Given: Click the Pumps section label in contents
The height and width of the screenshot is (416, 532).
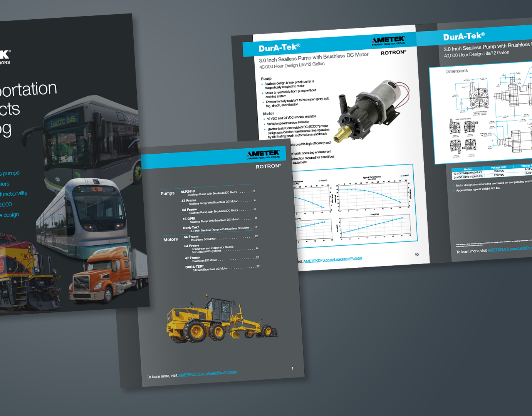Looking at the screenshot, I should pyautogui.click(x=168, y=193).
